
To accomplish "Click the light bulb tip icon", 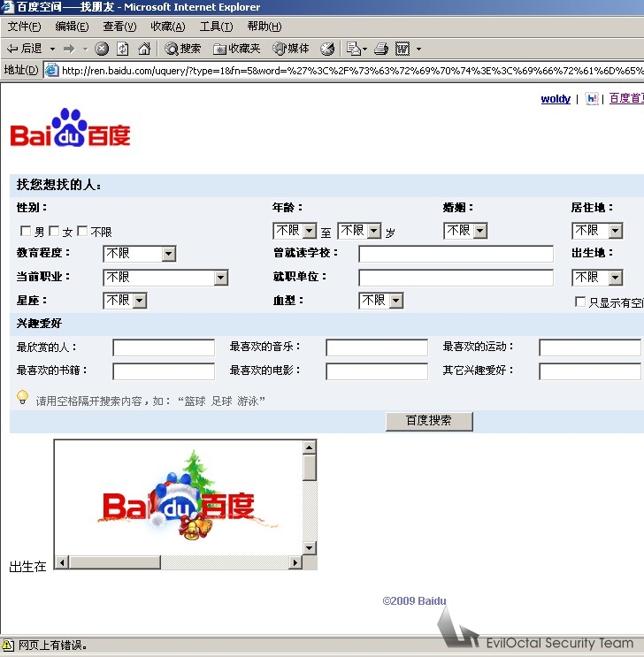I will click(22, 397).
